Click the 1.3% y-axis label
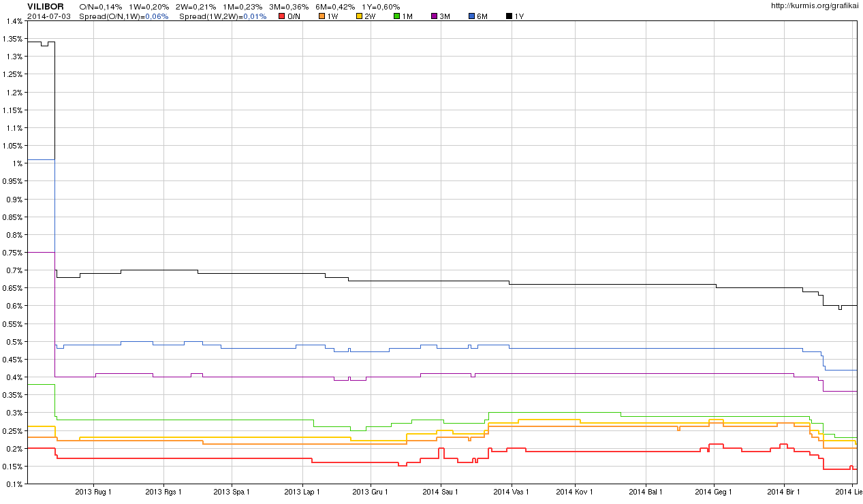Screen dimensions: 863x504 click(x=14, y=57)
